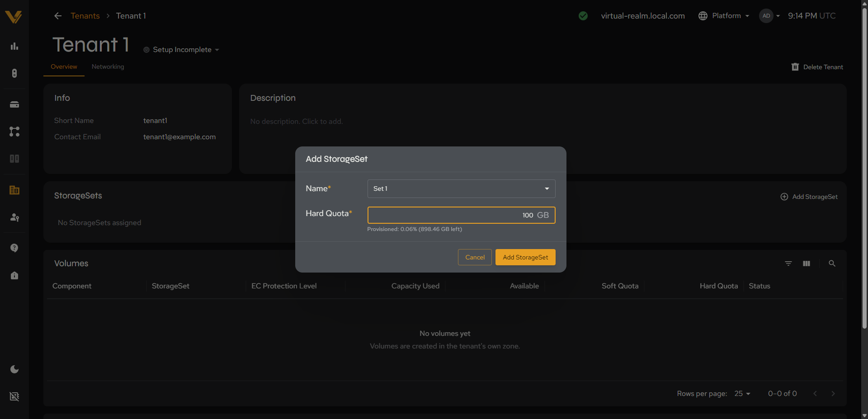Click the Platform globe icon

703,16
